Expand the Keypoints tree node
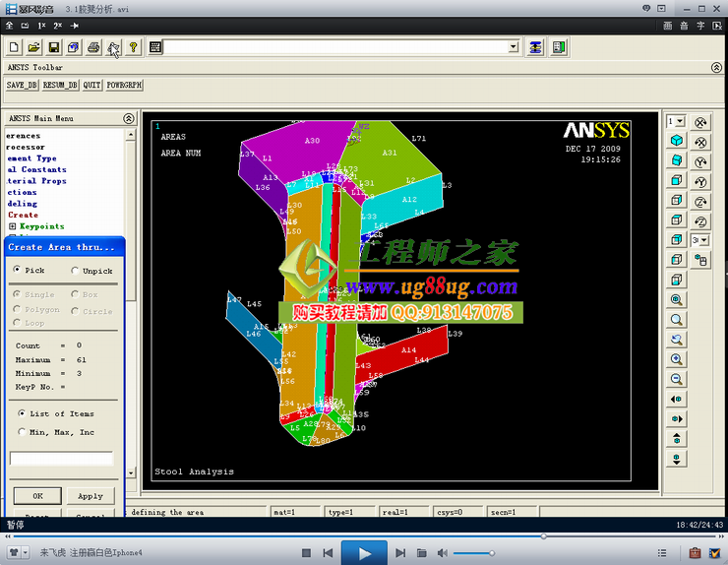This screenshot has width=728, height=565. pyautogui.click(x=13, y=226)
